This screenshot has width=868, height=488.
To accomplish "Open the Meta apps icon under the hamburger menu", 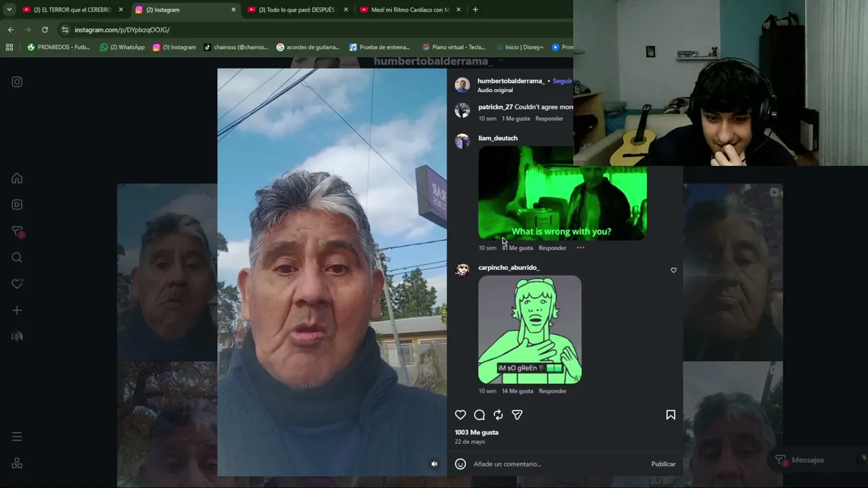I will [x=17, y=464].
